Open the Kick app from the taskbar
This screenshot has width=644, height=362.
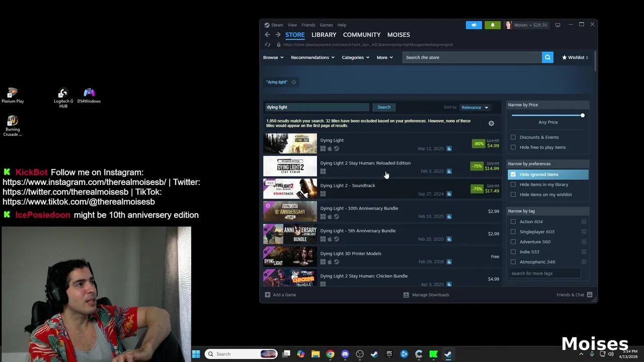coord(434,354)
